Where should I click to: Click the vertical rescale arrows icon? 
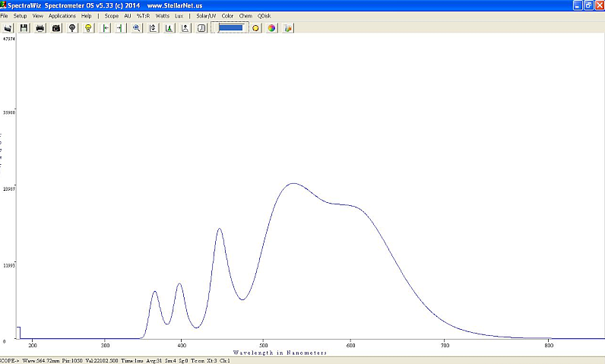pos(154,28)
